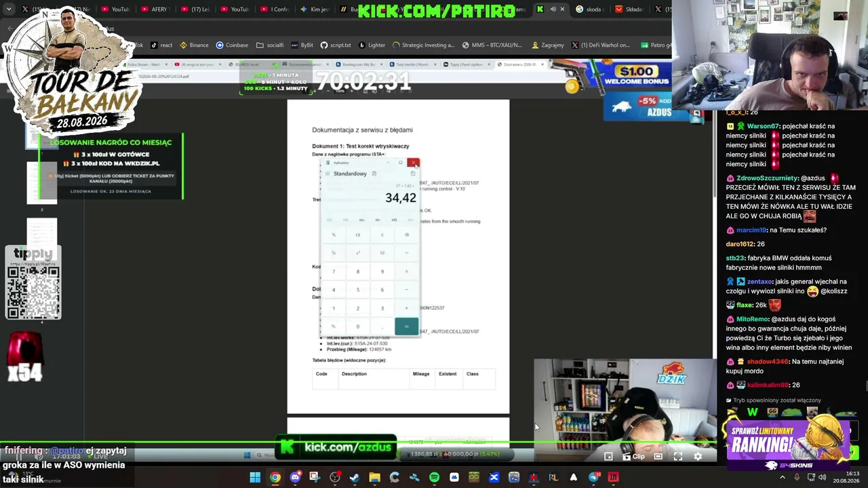868x488 pixels.
Task: Click the Calculator plus/minus sign key
Action: click(x=334, y=326)
